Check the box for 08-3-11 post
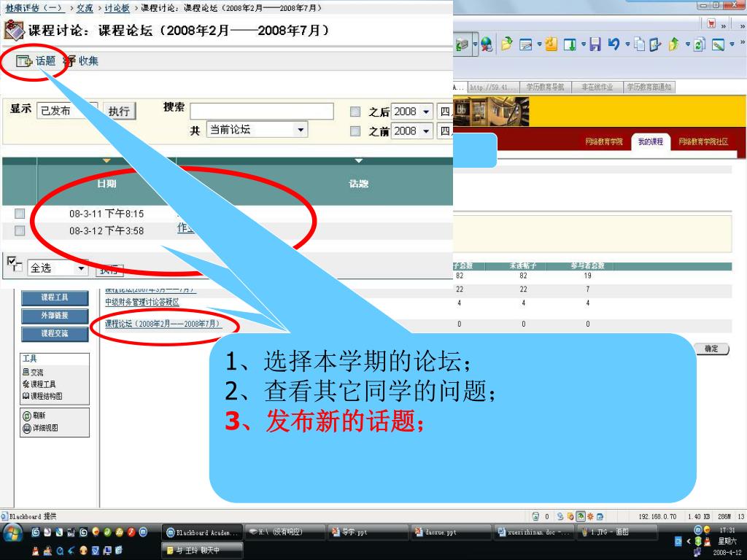The image size is (747, 560). (x=20, y=214)
